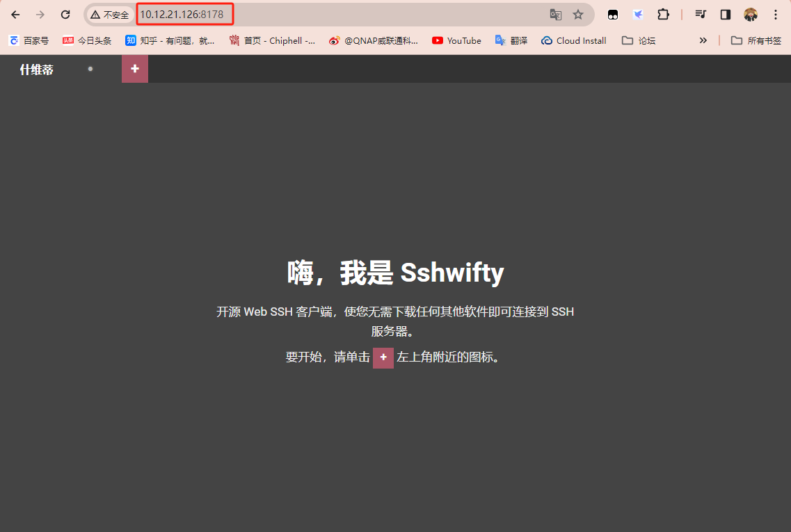Open the 首页 - Chiphell bookmark
The image size is (791, 532).
coord(273,41)
